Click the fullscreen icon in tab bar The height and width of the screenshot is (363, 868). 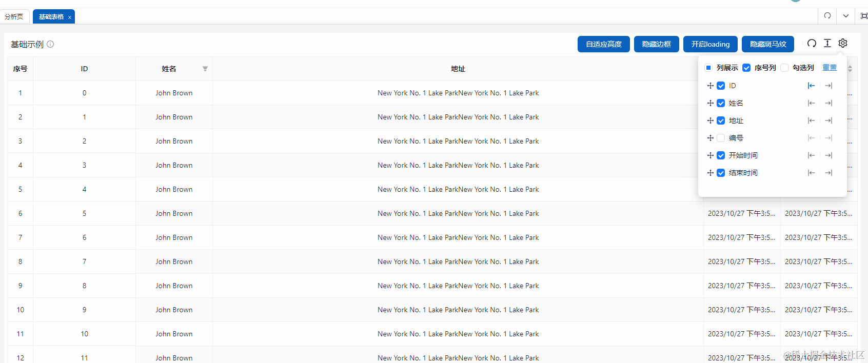coord(864,16)
